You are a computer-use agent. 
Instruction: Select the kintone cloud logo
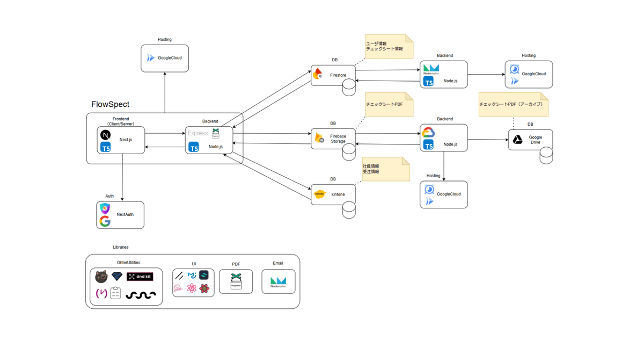coord(320,194)
